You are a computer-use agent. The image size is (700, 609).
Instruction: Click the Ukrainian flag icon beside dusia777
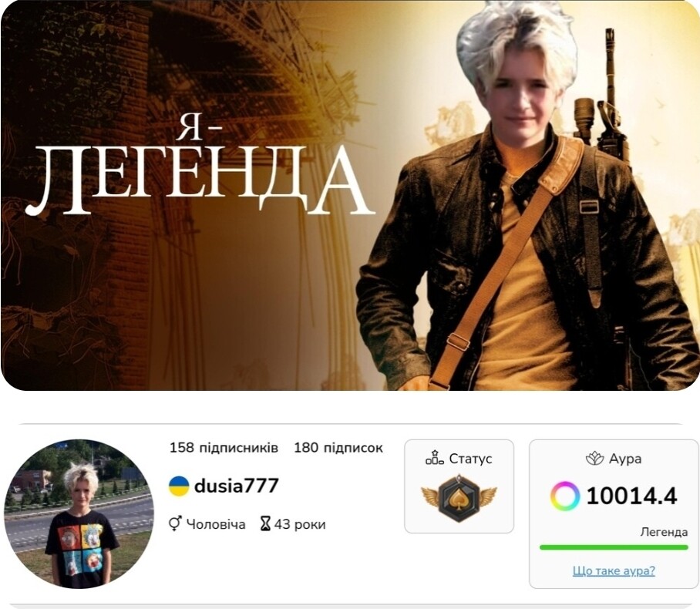point(178,486)
